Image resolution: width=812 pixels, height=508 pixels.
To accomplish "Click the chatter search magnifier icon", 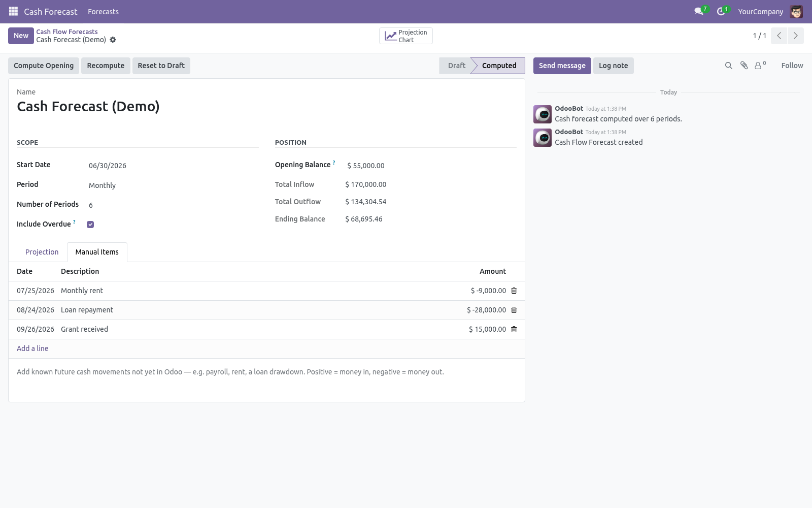I will pyautogui.click(x=729, y=66).
